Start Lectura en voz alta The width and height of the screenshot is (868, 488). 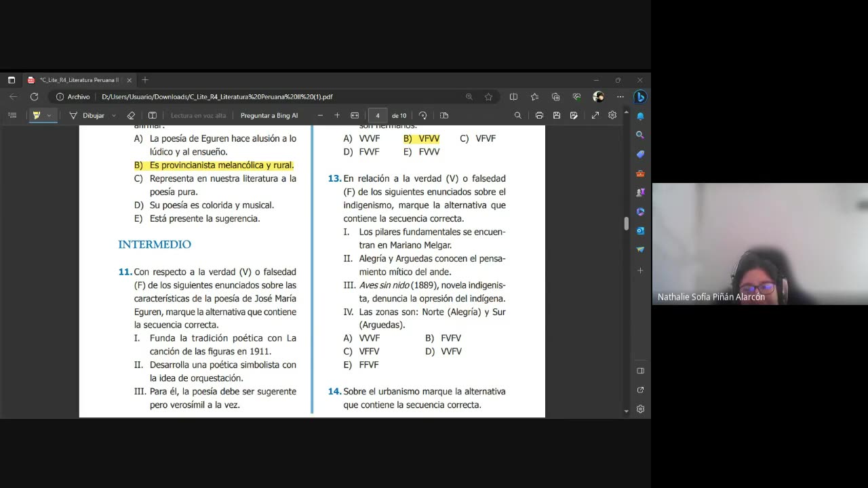pos(198,115)
